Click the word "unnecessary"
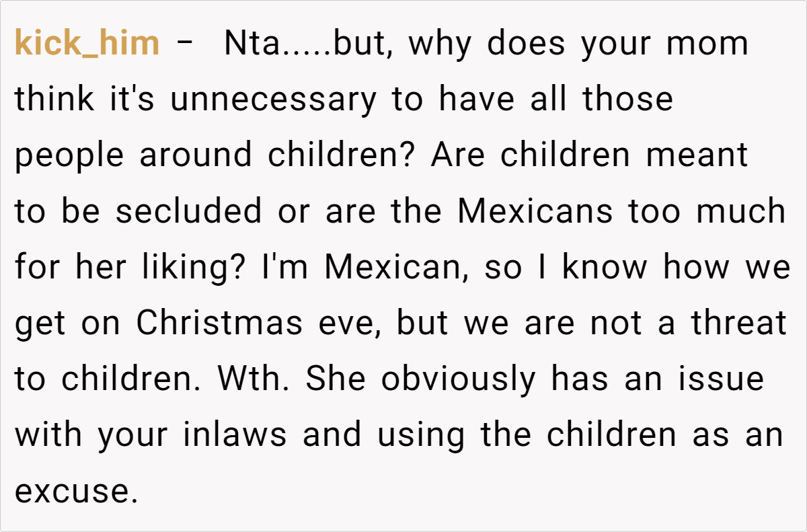 pos(273,100)
